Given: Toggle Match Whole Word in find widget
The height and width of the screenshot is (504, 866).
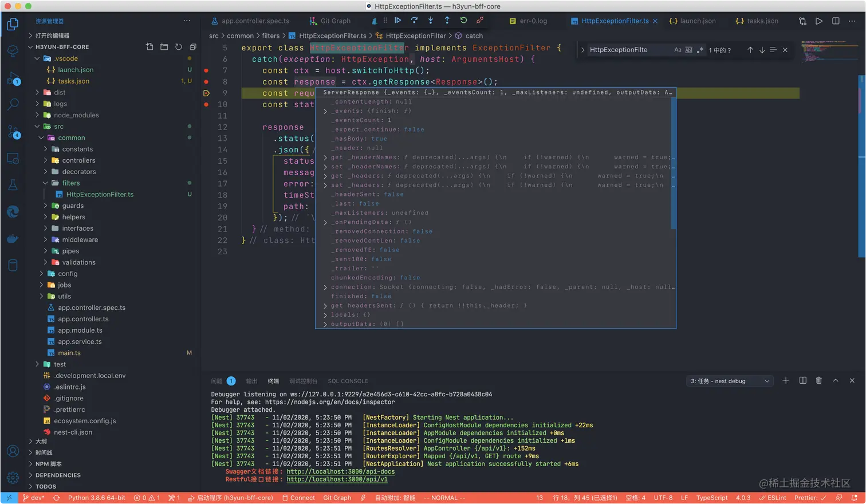Looking at the screenshot, I should click(x=689, y=50).
